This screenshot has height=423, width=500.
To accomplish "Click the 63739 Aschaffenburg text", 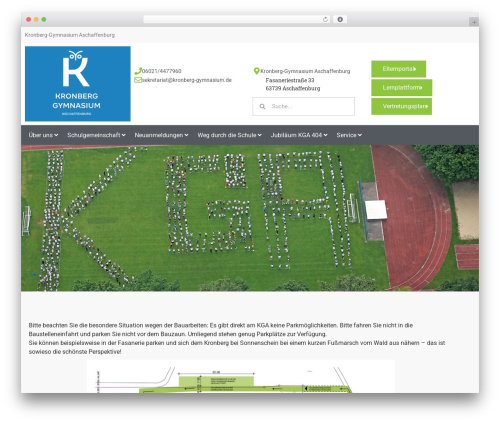I will pos(293,88).
